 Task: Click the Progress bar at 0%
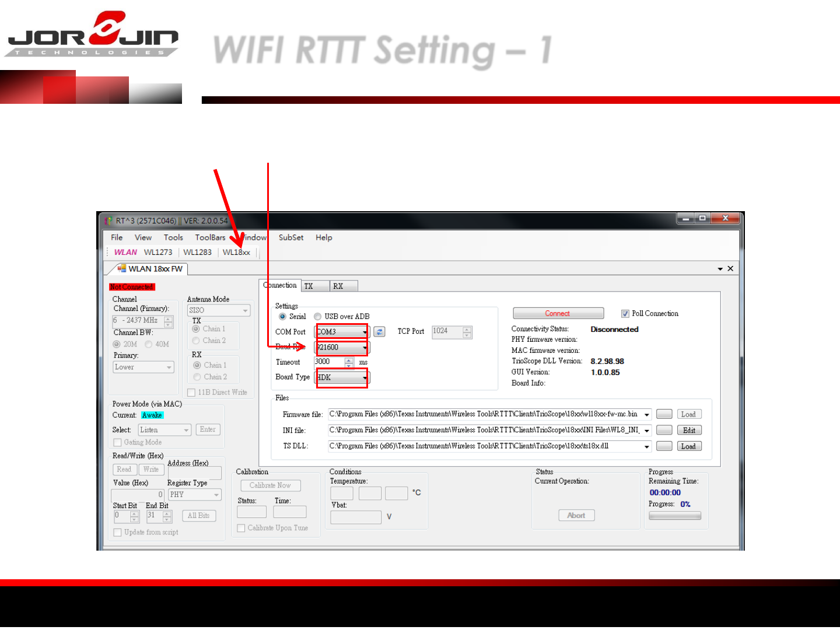pos(675,516)
